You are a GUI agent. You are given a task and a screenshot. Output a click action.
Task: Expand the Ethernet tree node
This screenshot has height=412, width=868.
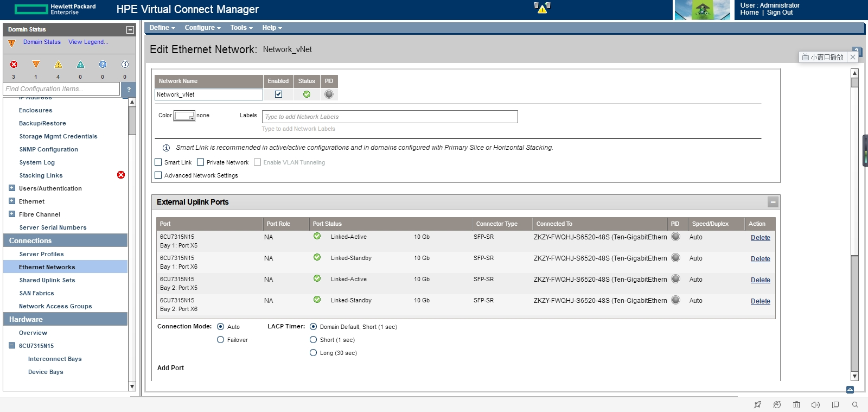pyautogui.click(x=12, y=201)
